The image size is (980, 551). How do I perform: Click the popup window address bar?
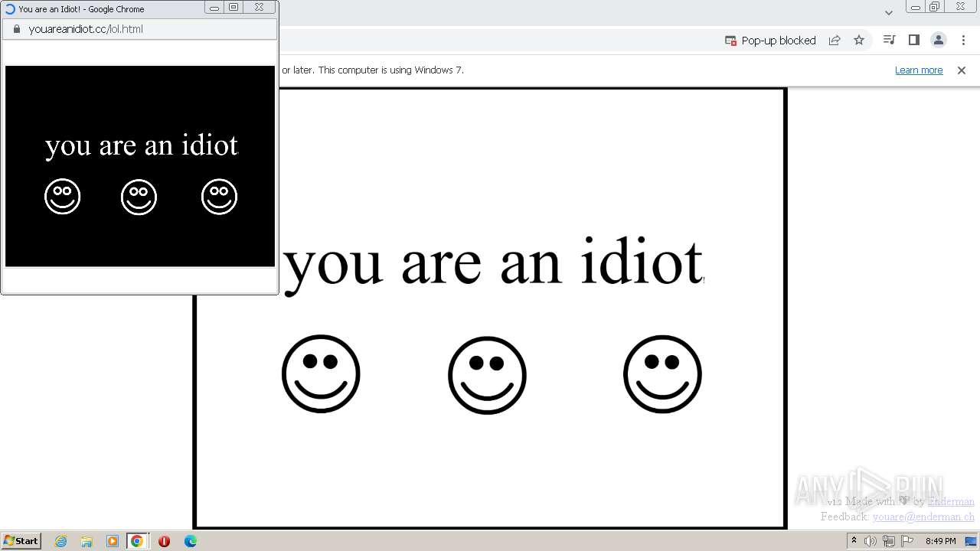(139, 29)
